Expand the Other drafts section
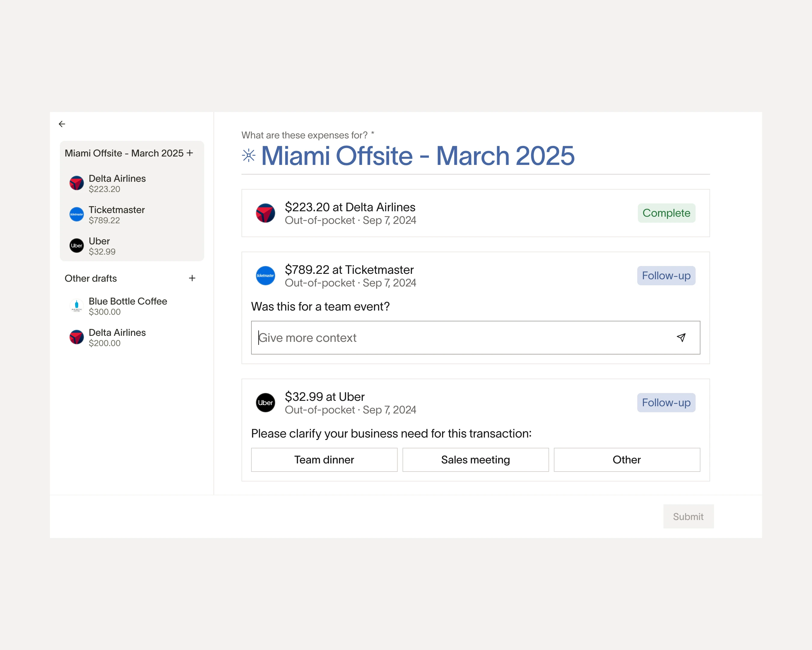812x650 pixels. point(91,278)
